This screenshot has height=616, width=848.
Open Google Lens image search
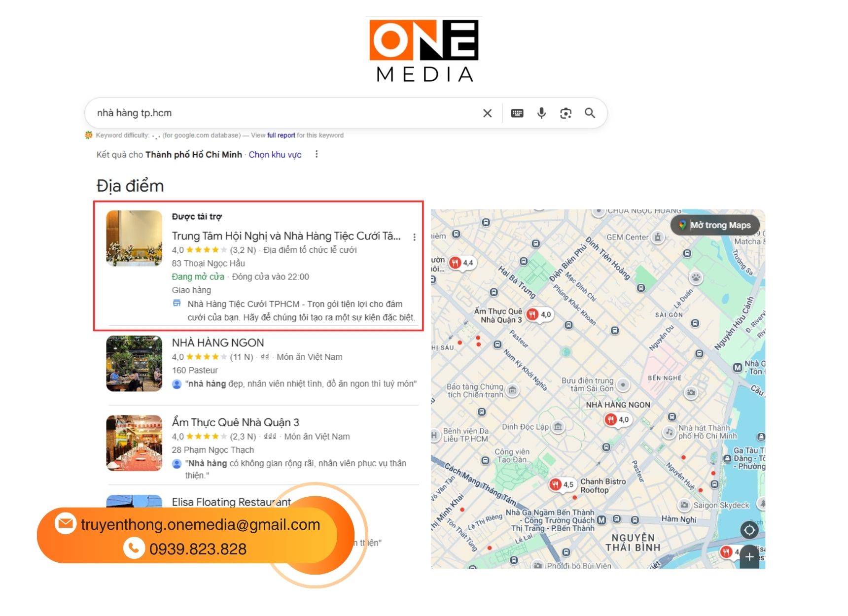coord(565,113)
